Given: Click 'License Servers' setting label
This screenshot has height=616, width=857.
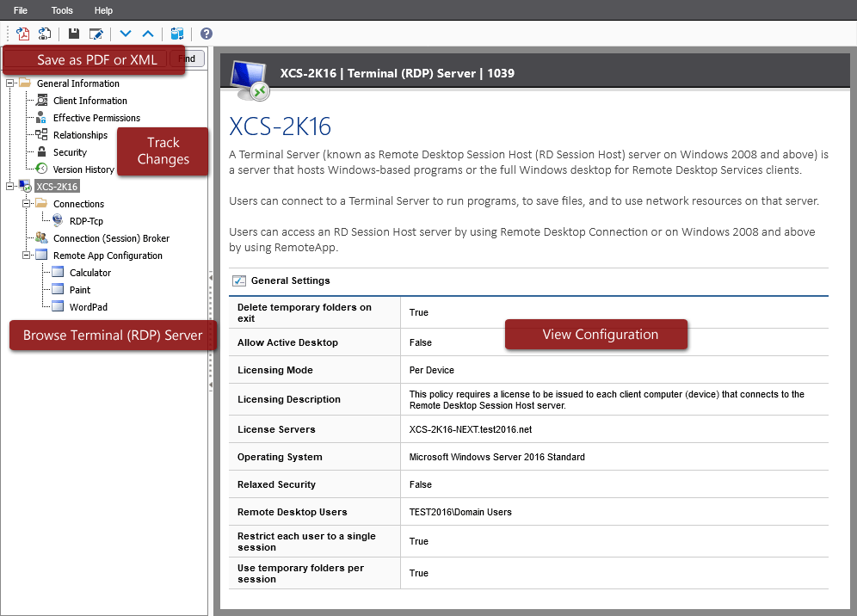Looking at the screenshot, I should tap(276, 429).
